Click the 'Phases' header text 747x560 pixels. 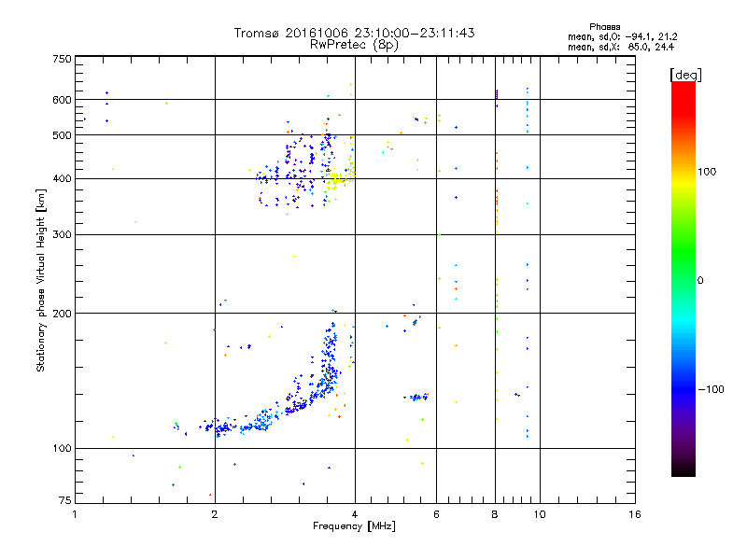(604, 27)
